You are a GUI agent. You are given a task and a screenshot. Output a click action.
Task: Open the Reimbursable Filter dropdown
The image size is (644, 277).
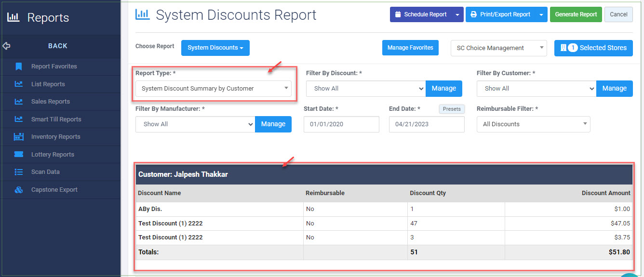[534, 124]
